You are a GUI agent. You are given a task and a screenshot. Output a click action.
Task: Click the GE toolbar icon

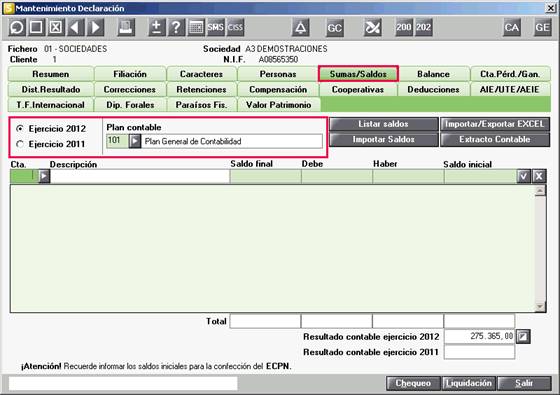pos(542,28)
